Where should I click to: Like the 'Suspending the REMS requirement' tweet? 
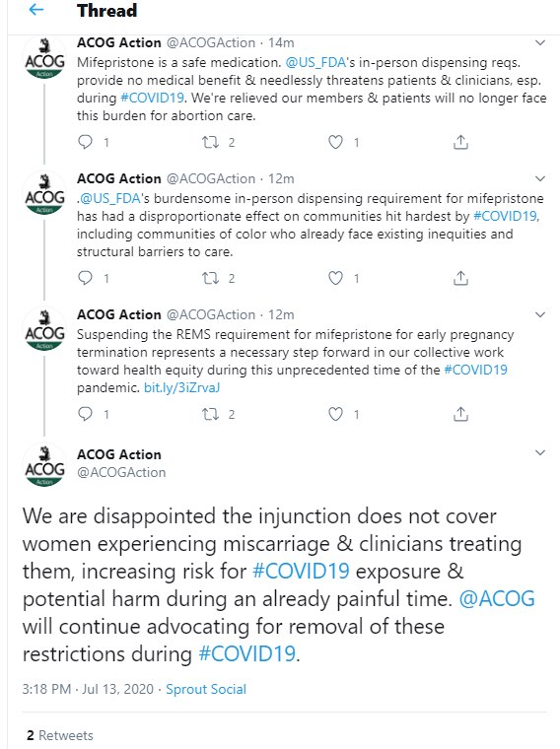(335, 414)
